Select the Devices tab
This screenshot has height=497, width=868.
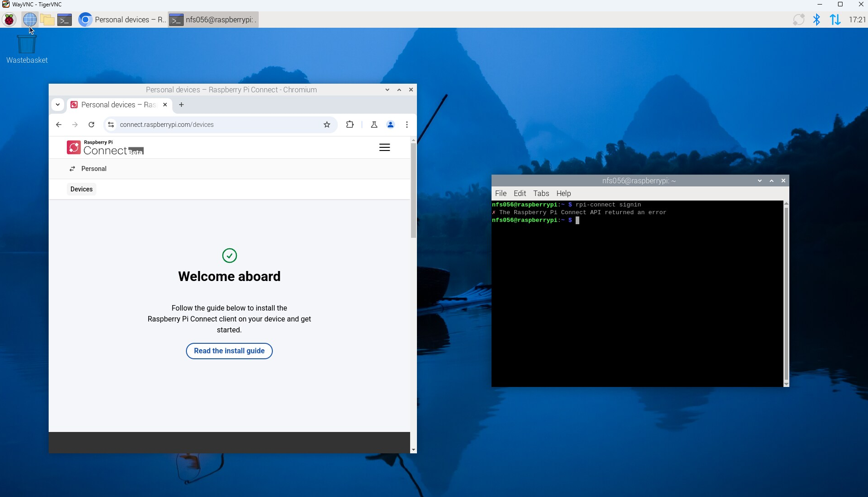(x=81, y=189)
